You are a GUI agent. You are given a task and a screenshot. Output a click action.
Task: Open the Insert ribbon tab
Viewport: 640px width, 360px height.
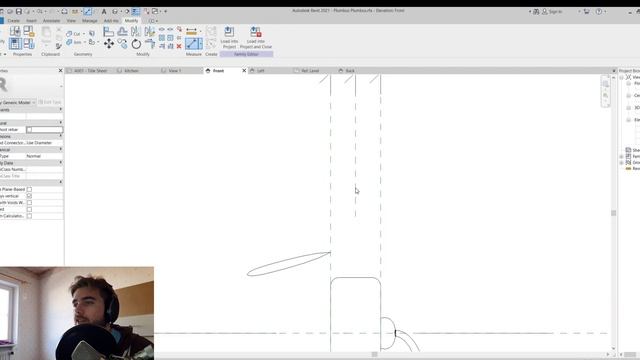click(31, 20)
